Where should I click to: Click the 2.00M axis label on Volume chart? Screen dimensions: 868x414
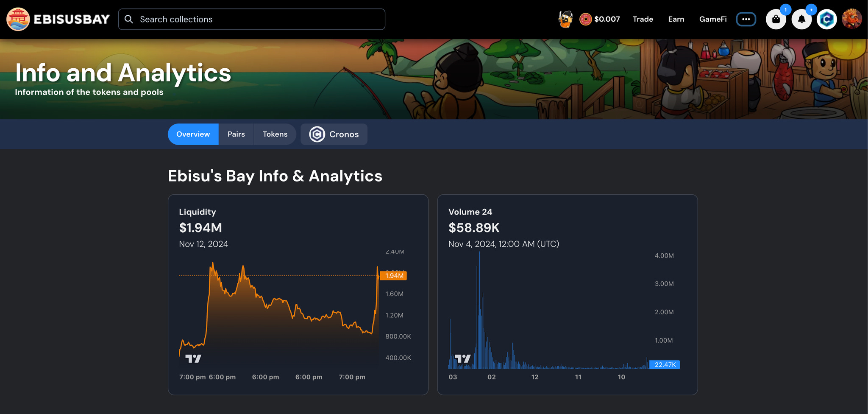[664, 312]
